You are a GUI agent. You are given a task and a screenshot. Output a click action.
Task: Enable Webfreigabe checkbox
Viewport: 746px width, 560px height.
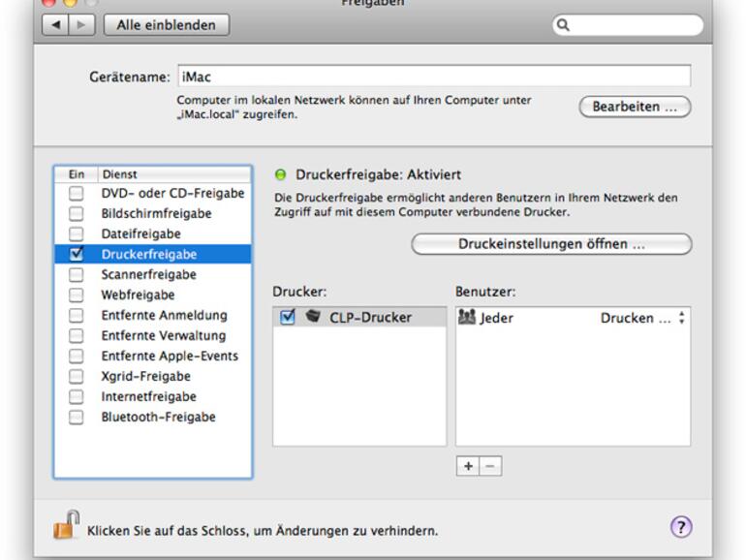pos(77,295)
